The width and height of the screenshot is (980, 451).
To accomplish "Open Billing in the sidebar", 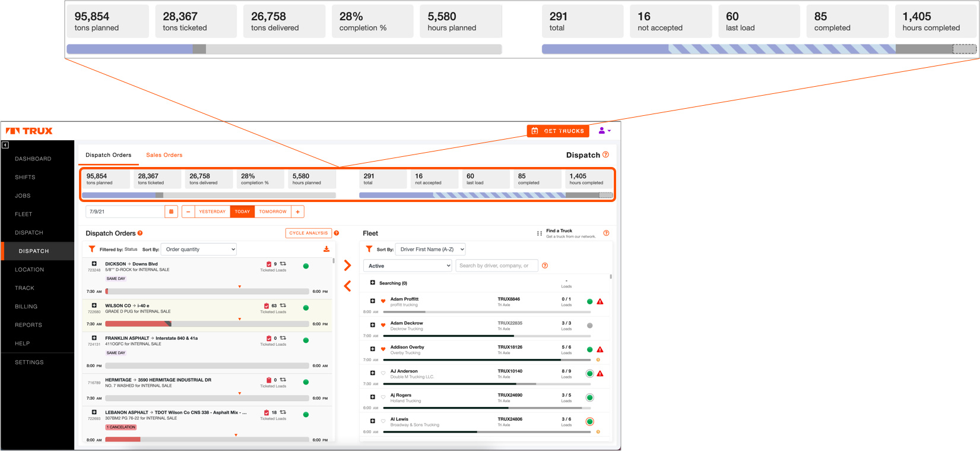I will click(x=26, y=307).
